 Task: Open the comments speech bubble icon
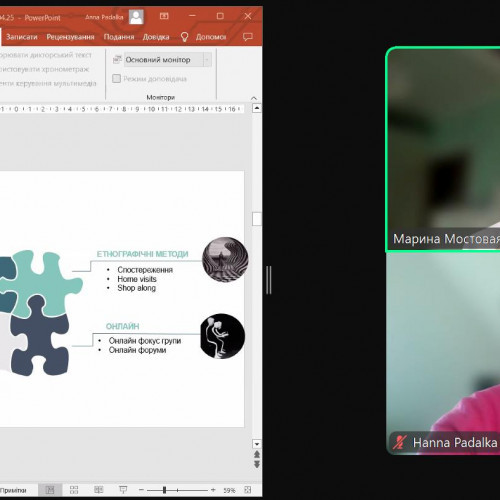tap(248, 37)
